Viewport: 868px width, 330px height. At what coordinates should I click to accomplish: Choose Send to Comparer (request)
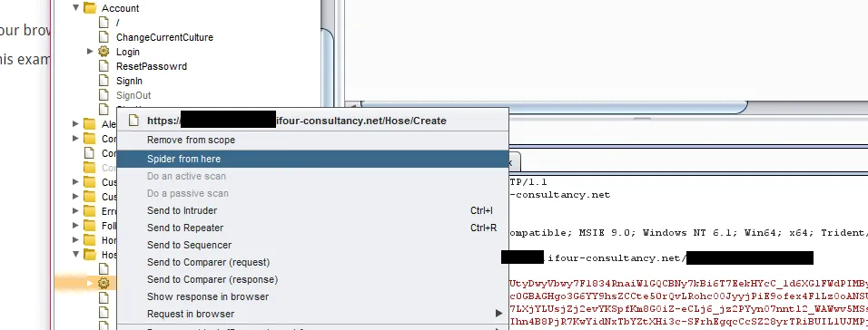[x=312, y=262]
